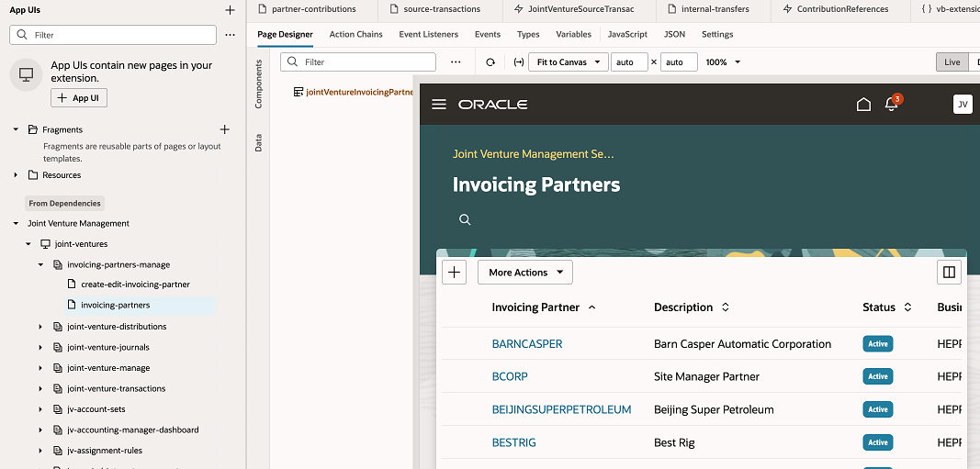980x469 pixels.
Task: Switch to the ContributionReferences editor tab
Action: [842, 9]
